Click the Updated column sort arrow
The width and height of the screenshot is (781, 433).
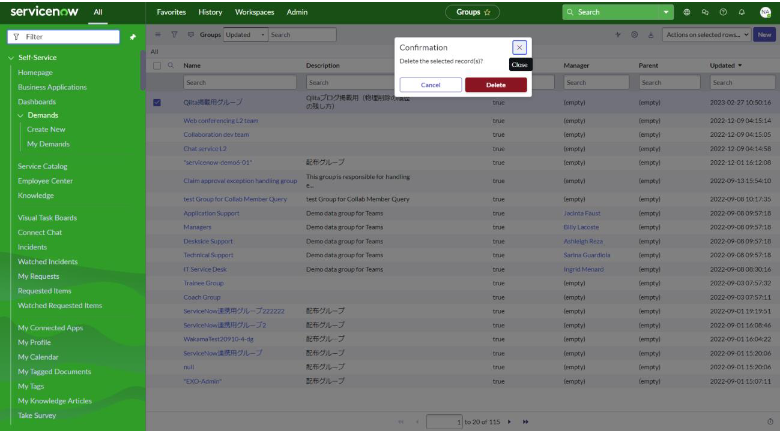tap(740, 66)
